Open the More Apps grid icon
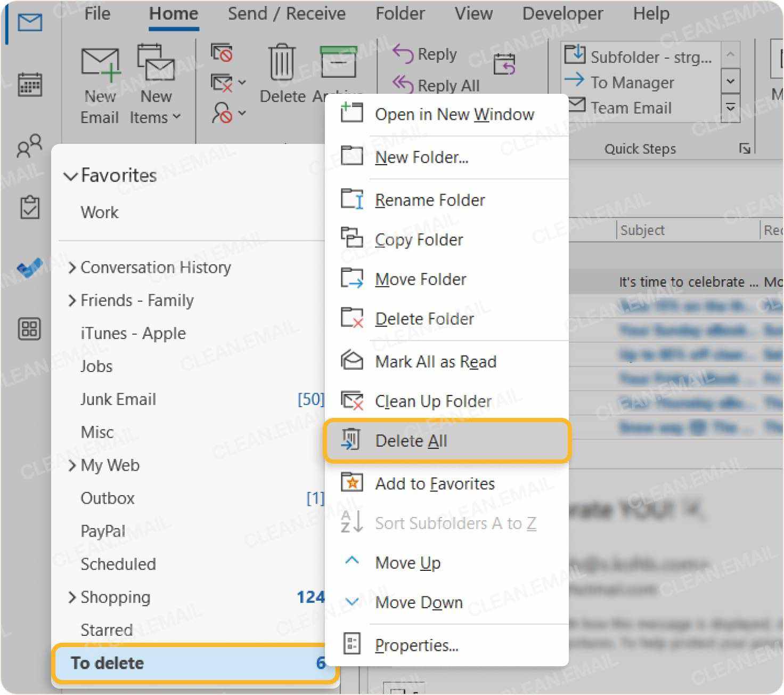The image size is (784, 695). pos(29,329)
